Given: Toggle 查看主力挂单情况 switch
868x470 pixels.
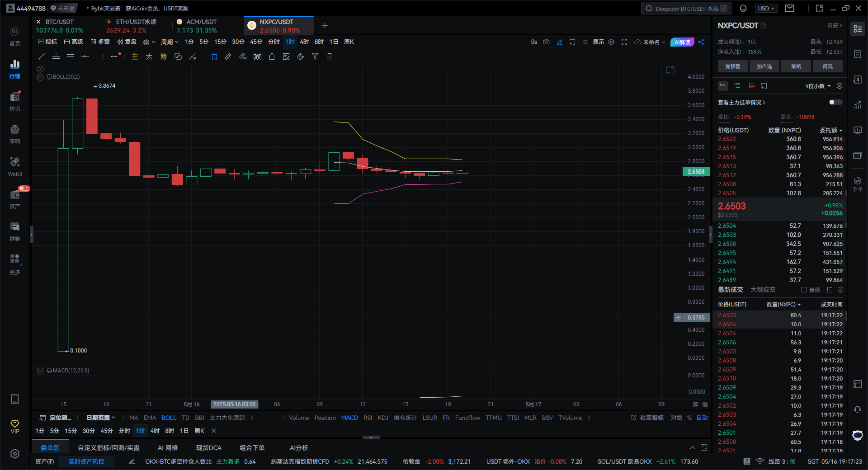Looking at the screenshot, I should [835, 102].
